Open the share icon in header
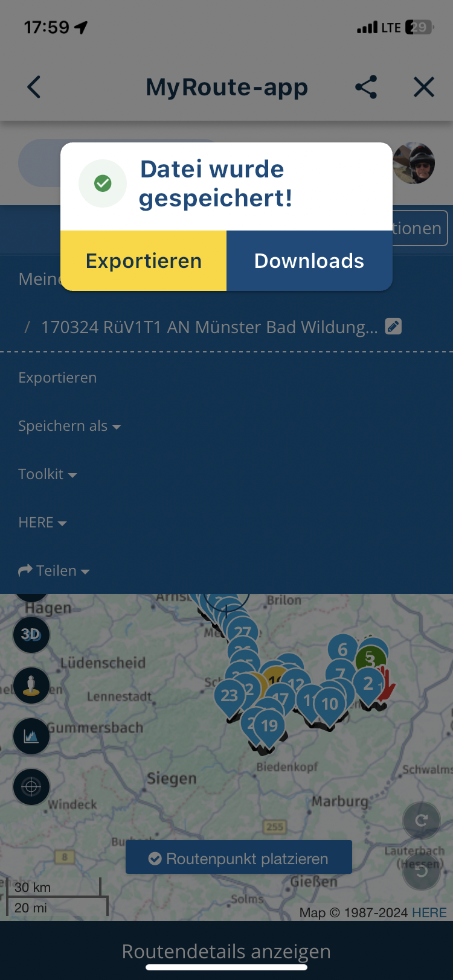 point(366,87)
